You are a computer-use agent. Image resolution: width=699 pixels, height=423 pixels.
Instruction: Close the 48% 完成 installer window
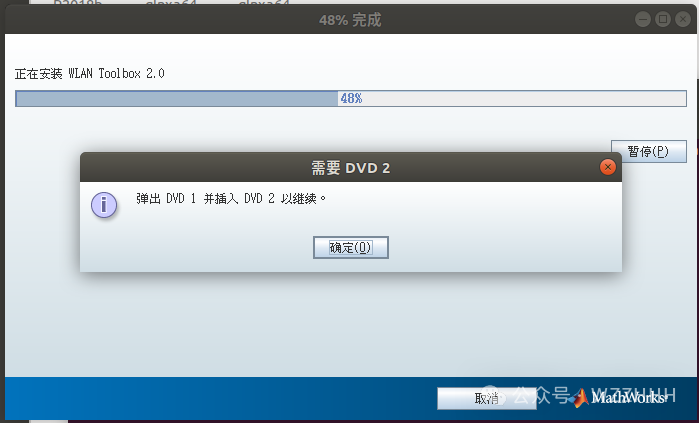(683, 19)
